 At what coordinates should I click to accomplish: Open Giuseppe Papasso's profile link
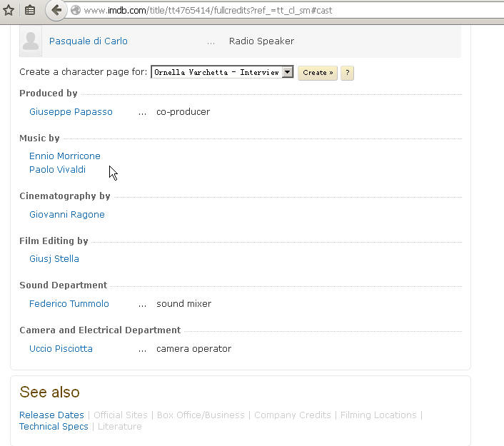(71, 111)
